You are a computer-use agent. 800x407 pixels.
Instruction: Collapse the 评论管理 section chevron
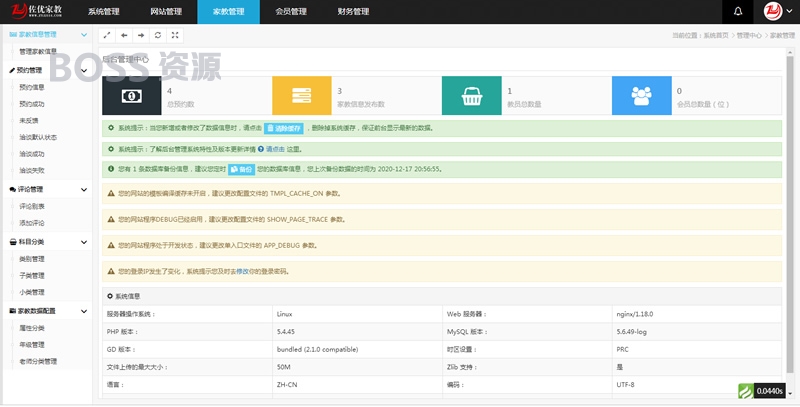tap(84, 190)
